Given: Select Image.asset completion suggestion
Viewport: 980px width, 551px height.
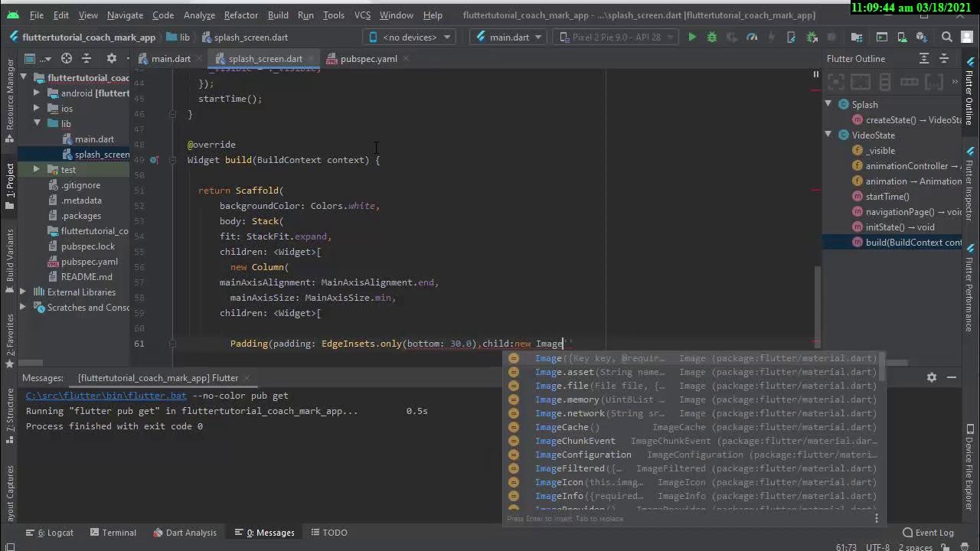Looking at the screenshot, I should coord(693,372).
